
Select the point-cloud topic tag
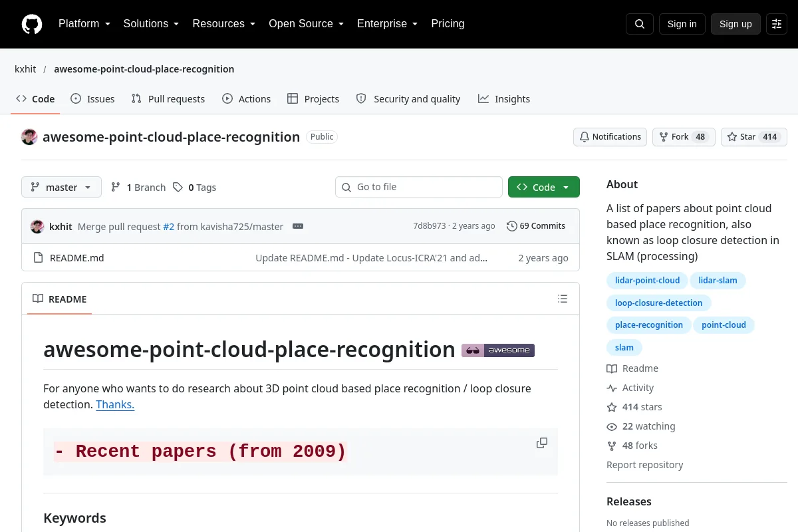tap(724, 325)
